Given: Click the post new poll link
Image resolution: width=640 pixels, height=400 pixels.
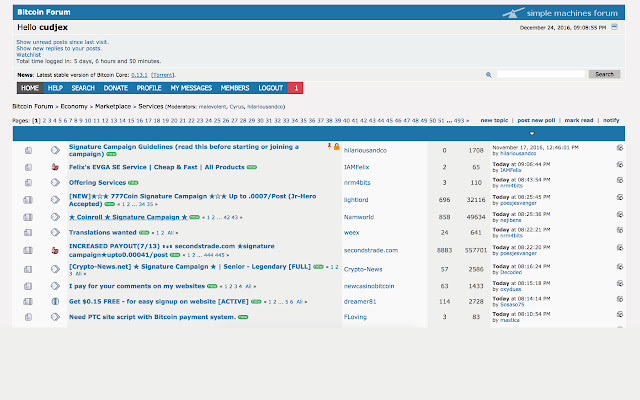Looking at the screenshot, I should pos(536,120).
